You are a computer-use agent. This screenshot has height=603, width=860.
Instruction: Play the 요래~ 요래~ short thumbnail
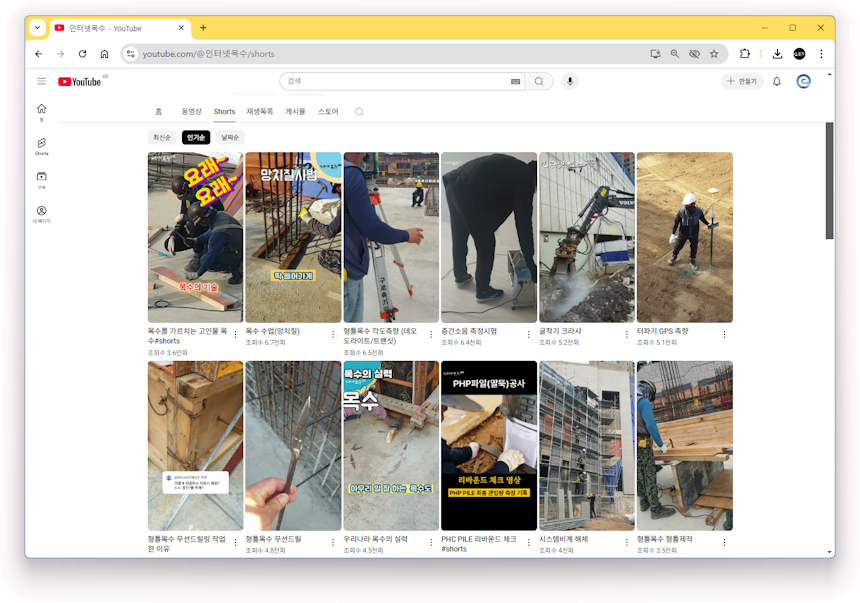click(x=195, y=237)
